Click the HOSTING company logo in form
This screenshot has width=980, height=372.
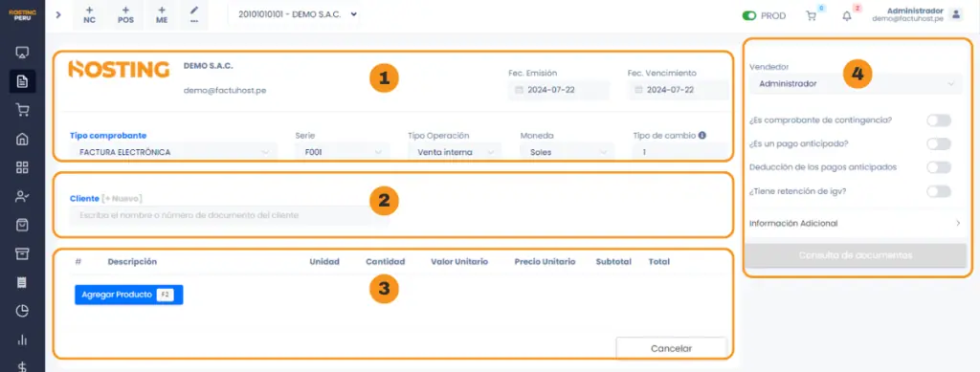click(x=119, y=69)
